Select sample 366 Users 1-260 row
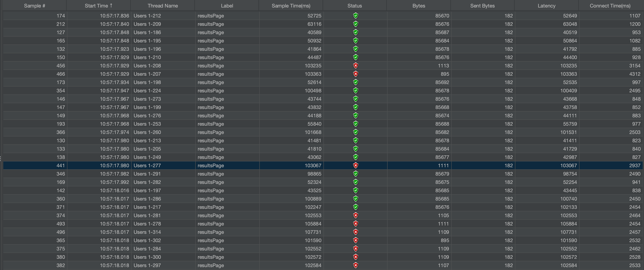The height and width of the screenshot is (270, 644). click(x=147, y=132)
